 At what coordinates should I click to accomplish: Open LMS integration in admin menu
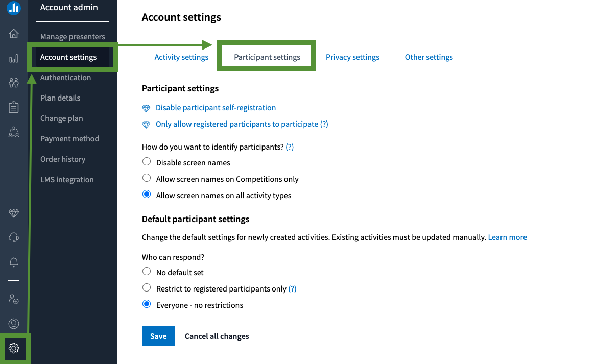pos(67,180)
